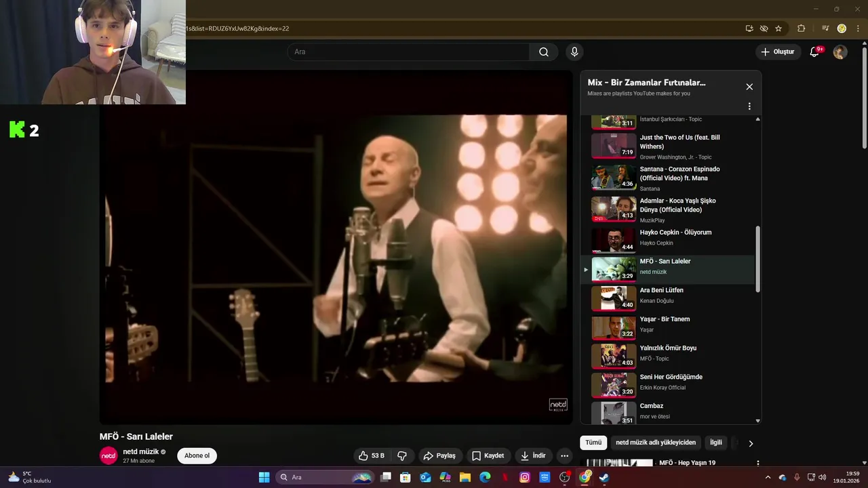Open the Windows Start menu
The height and width of the screenshot is (488, 868).
pos(264,477)
